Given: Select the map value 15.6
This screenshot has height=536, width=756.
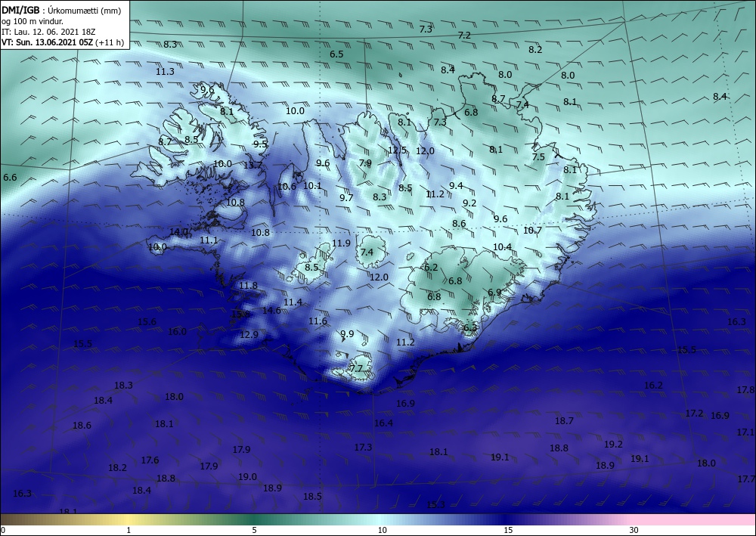Looking at the screenshot, I should pos(147,322).
